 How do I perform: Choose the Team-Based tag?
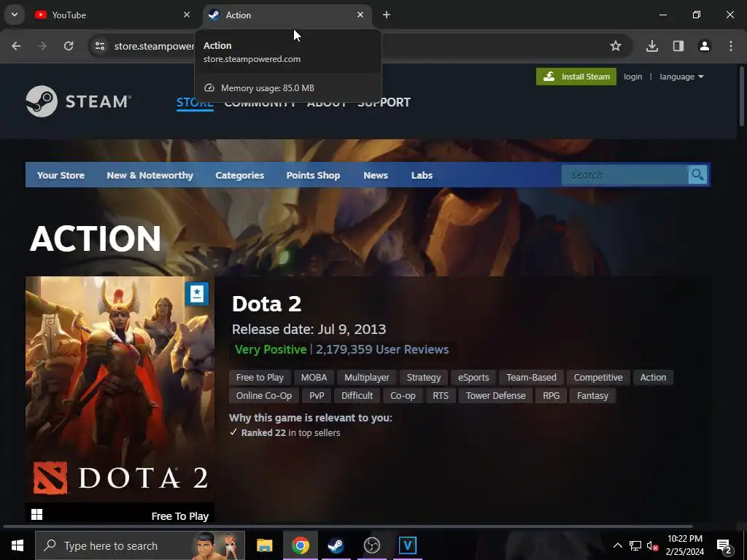(x=531, y=378)
